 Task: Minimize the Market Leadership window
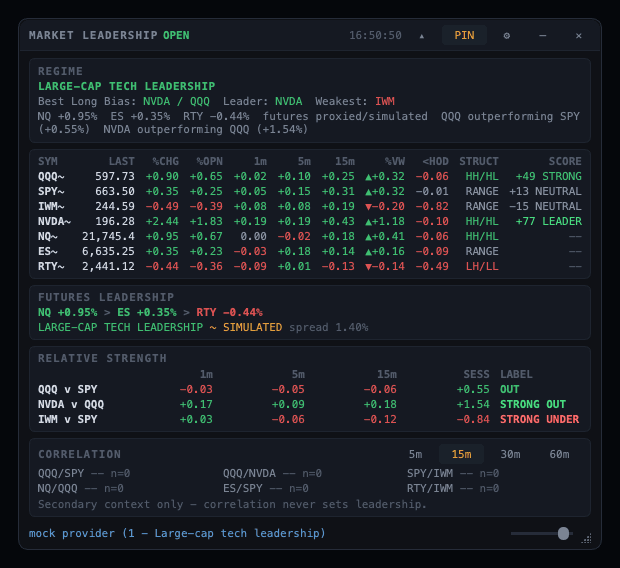coord(542,36)
